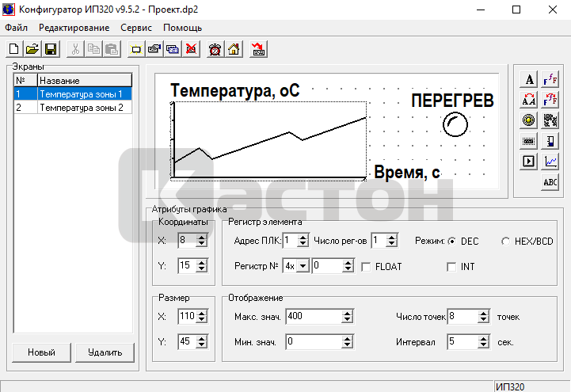Open the register type '4x' dropdown
The width and height of the screenshot is (571, 392).
coord(304,267)
